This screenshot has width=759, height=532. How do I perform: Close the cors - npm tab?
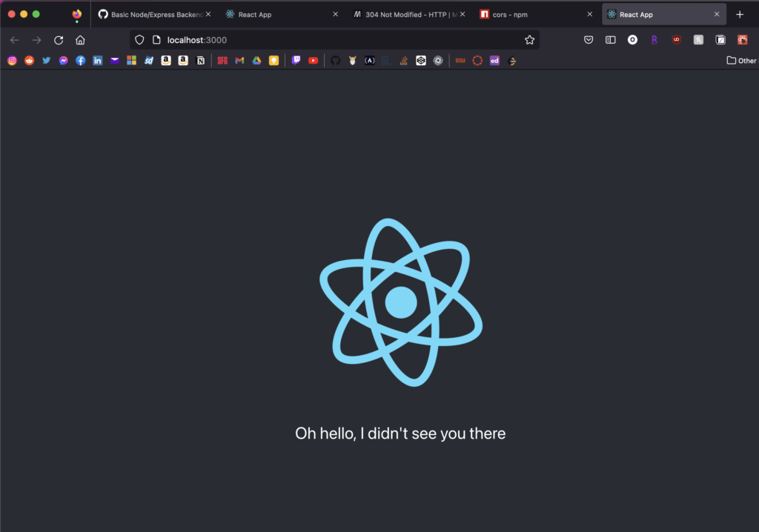(x=589, y=15)
